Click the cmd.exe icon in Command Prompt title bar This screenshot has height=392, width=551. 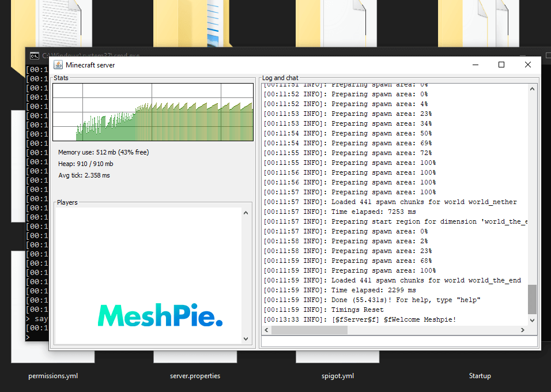[35, 55]
